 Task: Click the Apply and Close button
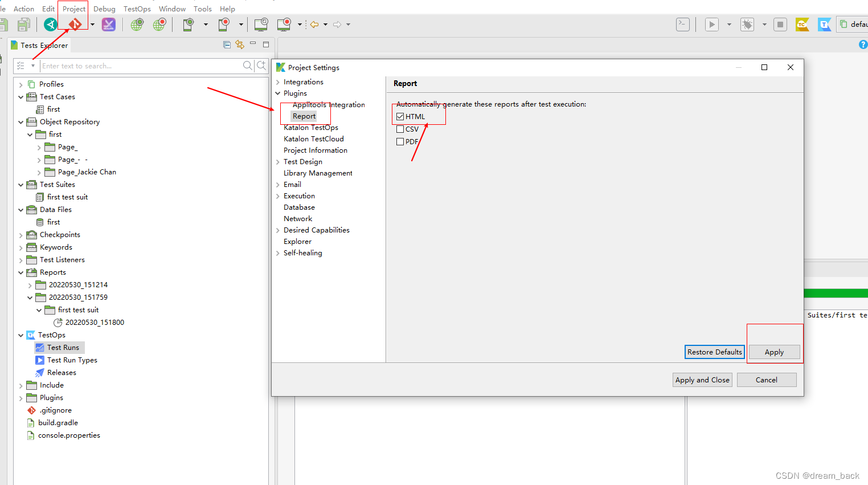[x=702, y=380]
